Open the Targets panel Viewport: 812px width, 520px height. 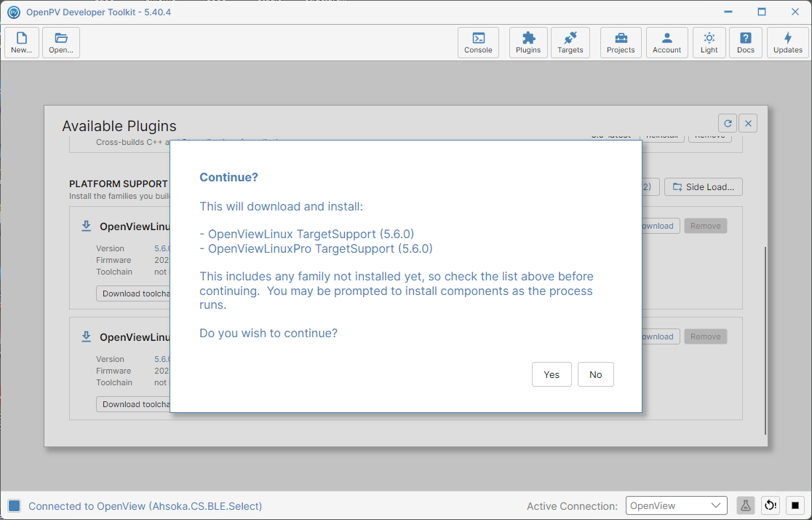pyautogui.click(x=570, y=42)
